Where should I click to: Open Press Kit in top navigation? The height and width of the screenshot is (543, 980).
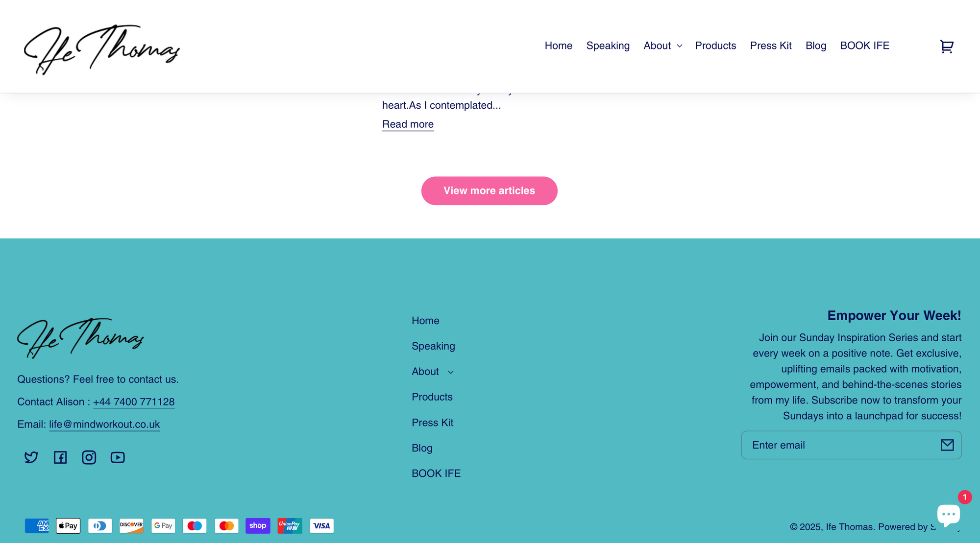tap(770, 46)
